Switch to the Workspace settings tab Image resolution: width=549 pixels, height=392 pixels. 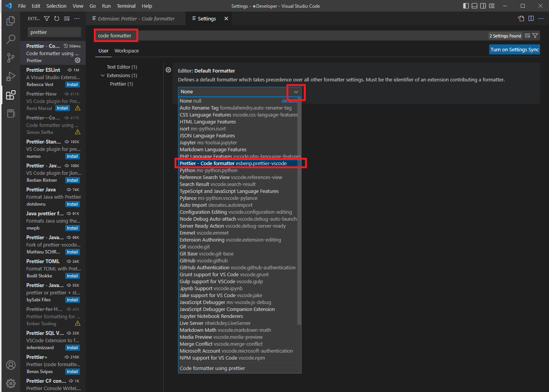click(x=127, y=51)
